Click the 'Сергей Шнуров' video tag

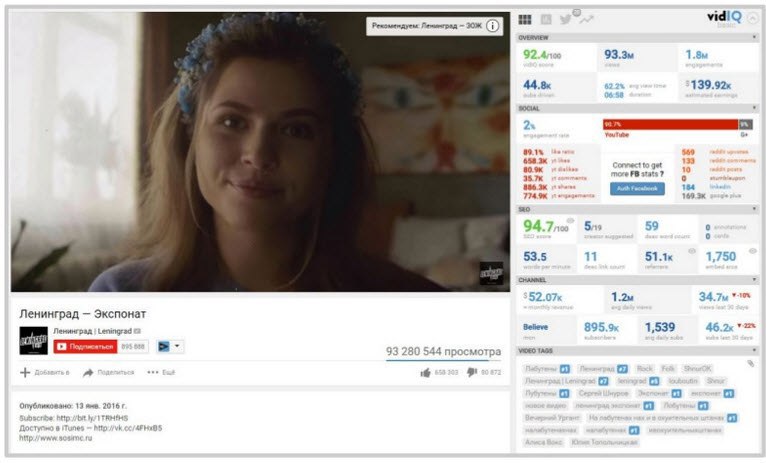tap(603, 393)
